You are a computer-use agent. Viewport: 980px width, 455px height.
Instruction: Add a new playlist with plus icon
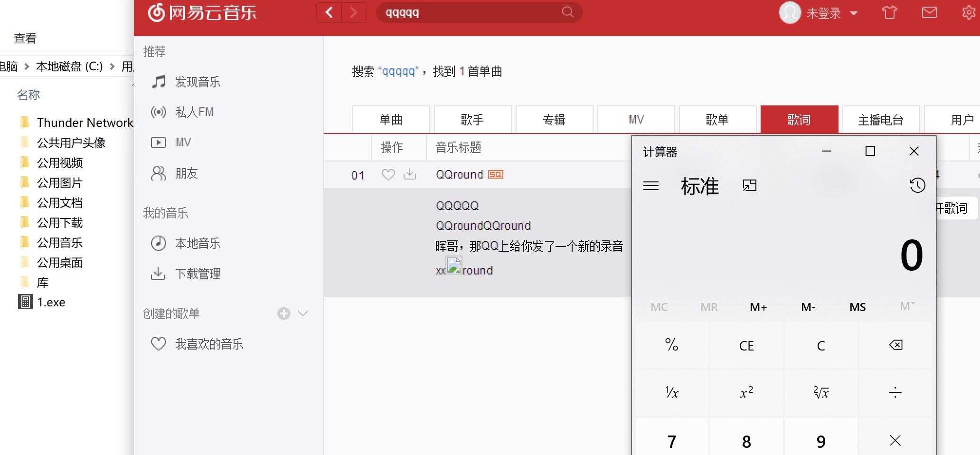coord(284,313)
